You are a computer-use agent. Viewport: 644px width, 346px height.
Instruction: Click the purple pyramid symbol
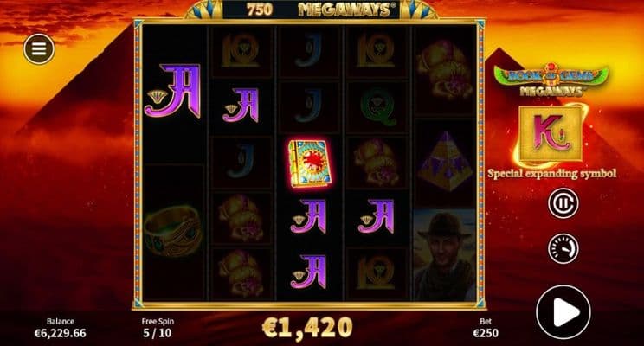[x=445, y=161]
